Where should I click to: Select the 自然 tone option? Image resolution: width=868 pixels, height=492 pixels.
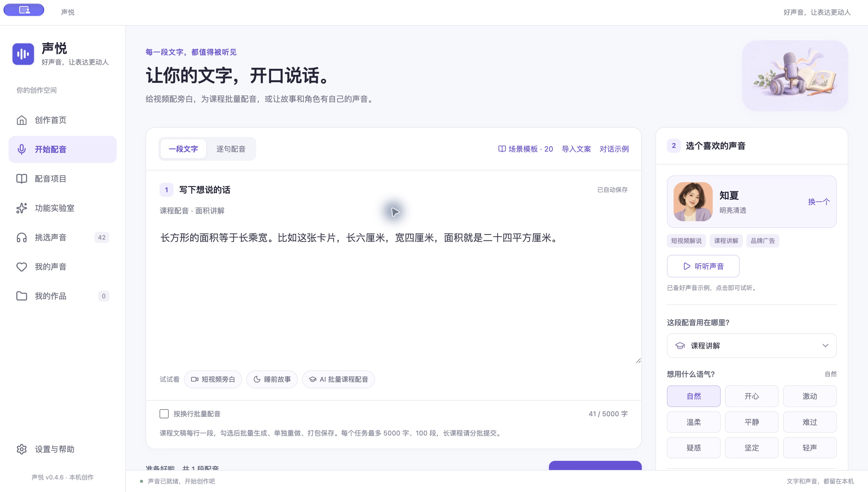click(694, 396)
